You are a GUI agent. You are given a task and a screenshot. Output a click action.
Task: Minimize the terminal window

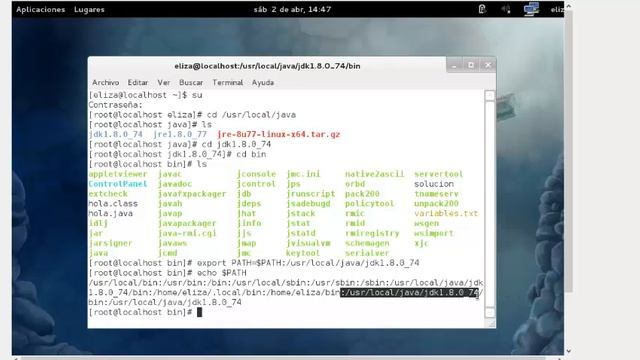[x=454, y=65]
